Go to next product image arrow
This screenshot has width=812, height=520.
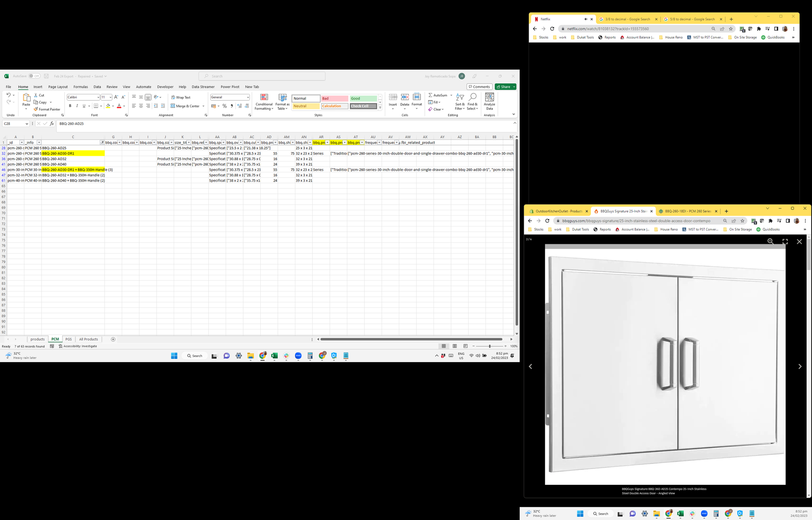(x=800, y=367)
